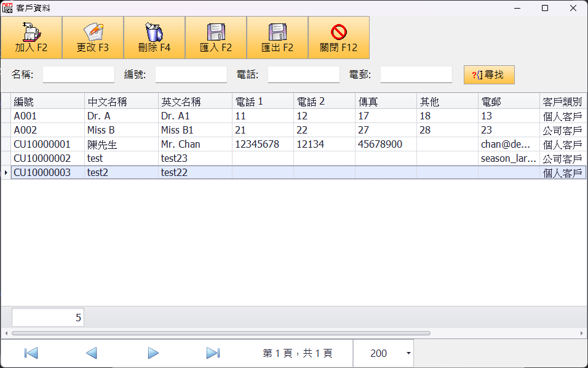
Task: Click the 編號 search input field
Action: [191, 74]
